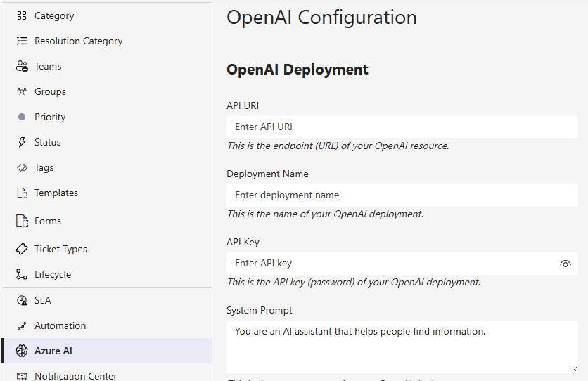Open the Templates menu item

[x=56, y=193]
